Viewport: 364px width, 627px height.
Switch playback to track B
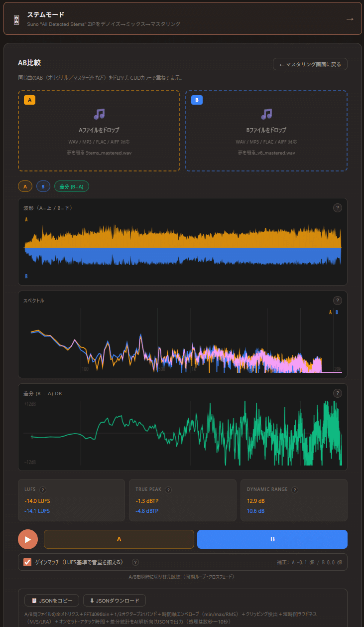pos(272,539)
